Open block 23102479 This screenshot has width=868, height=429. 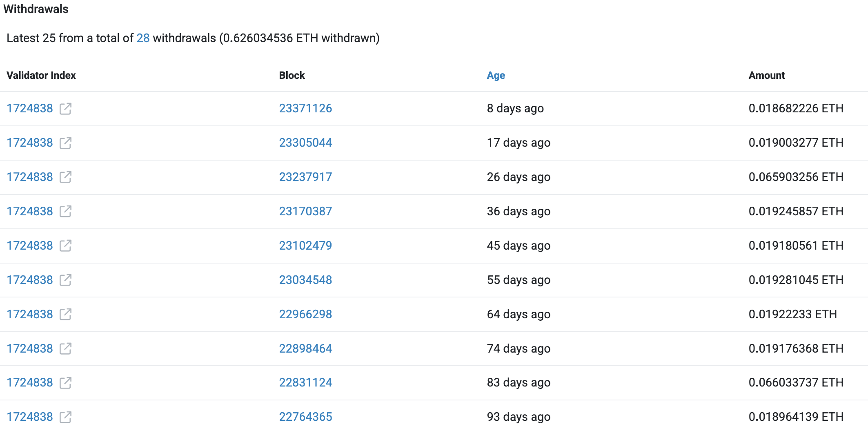point(305,246)
